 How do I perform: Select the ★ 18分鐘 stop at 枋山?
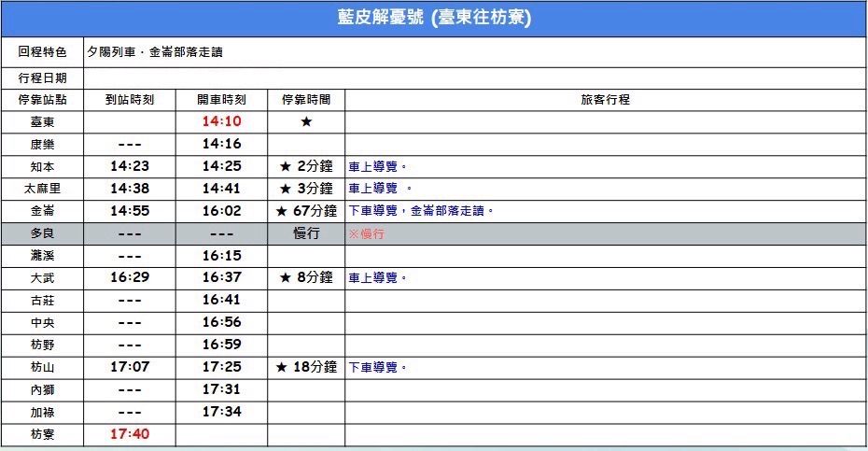(306, 367)
